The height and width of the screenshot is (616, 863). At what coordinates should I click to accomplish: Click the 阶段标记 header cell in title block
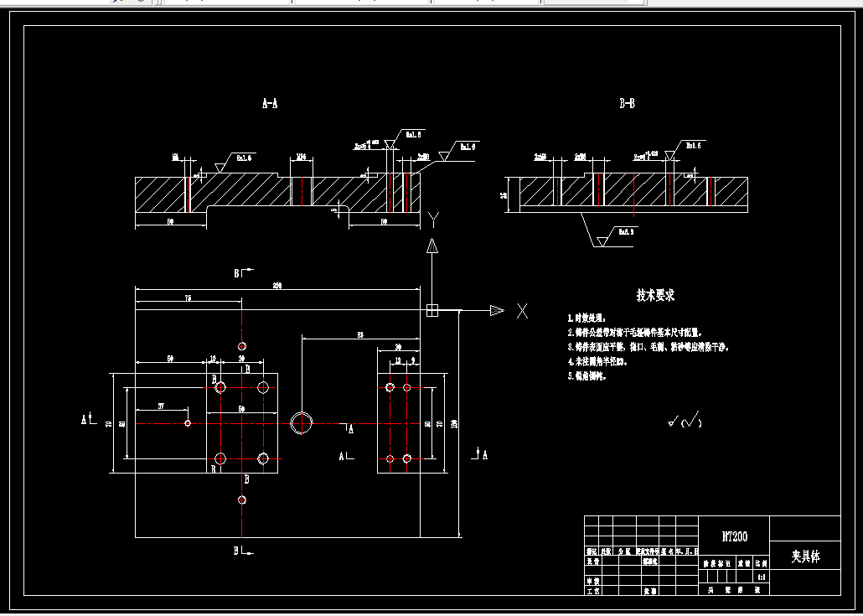tap(718, 564)
